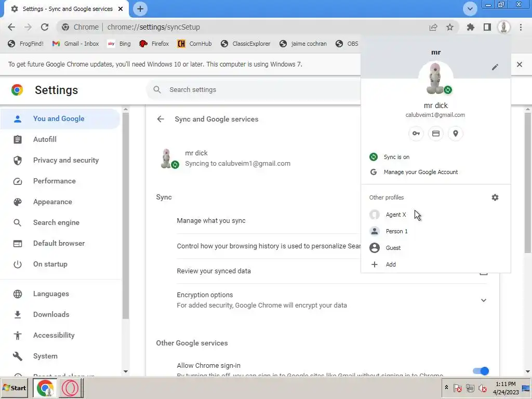Bookmark this tab with the star icon

[450, 27]
